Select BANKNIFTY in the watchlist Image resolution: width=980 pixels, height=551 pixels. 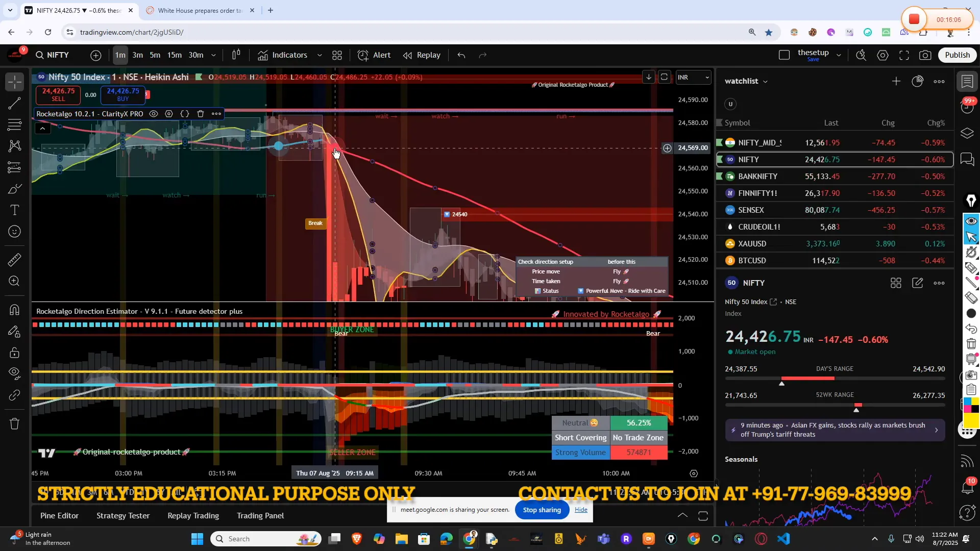pyautogui.click(x=835, y=177)
